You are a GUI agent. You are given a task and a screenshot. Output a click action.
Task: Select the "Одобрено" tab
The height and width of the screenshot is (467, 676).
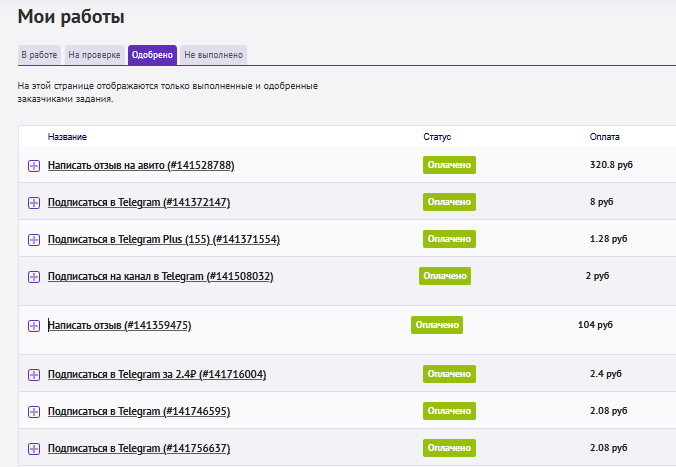click(x=152, y=55)
